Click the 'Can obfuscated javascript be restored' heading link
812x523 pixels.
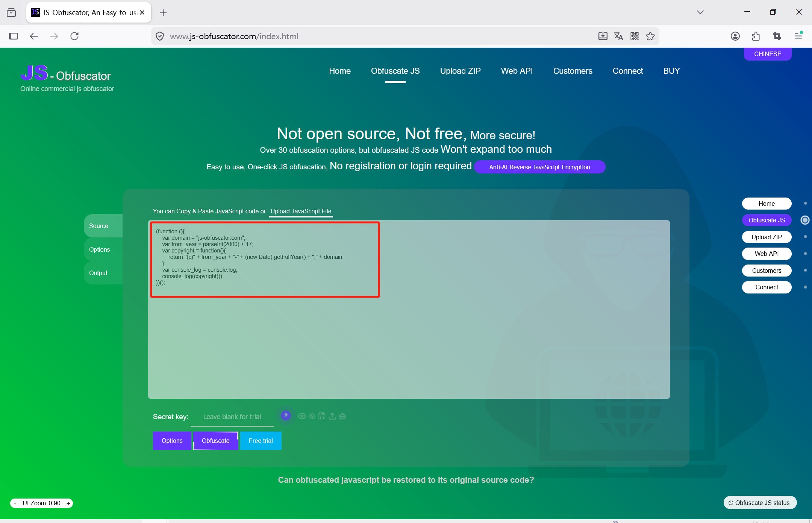pos(406,480)
